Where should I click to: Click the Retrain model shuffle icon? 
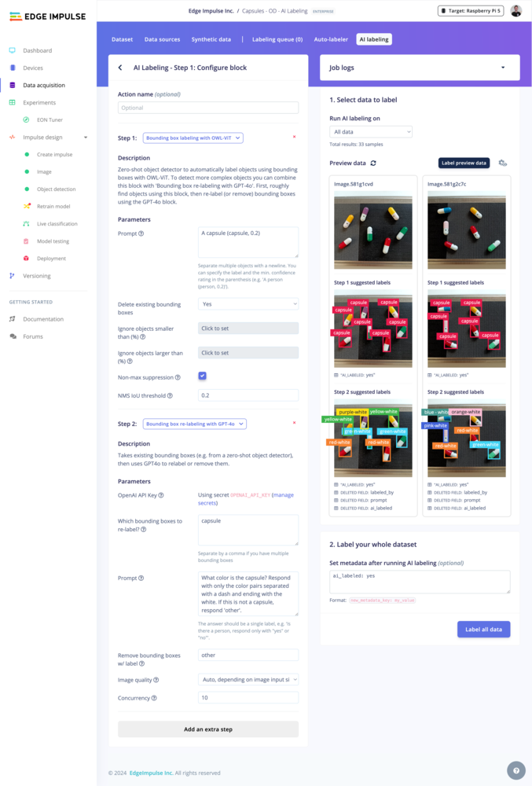27,206
